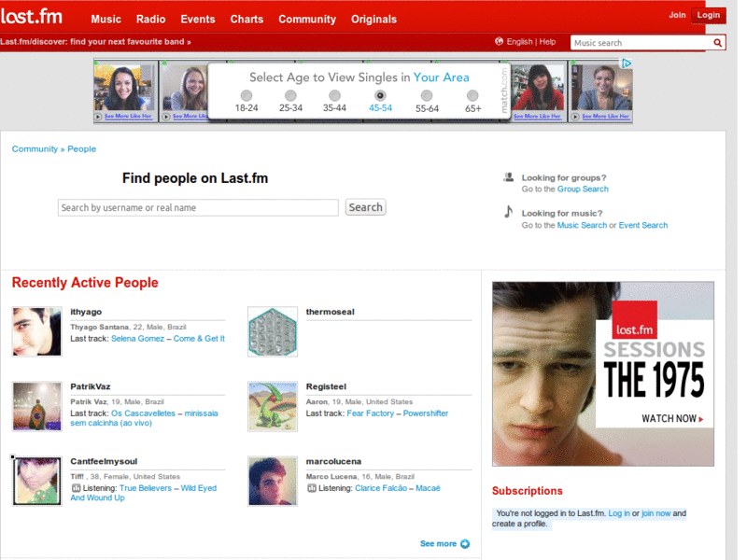The width and height of the screenshot is (747, 560).
Task: Click the listening equalizer icon for Cantfeelmysoul
Action: pos(76,488)
